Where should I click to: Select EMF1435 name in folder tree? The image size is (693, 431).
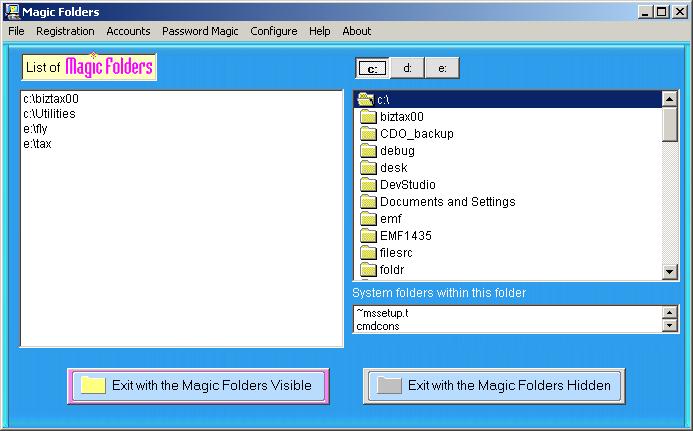click(406, 236)
